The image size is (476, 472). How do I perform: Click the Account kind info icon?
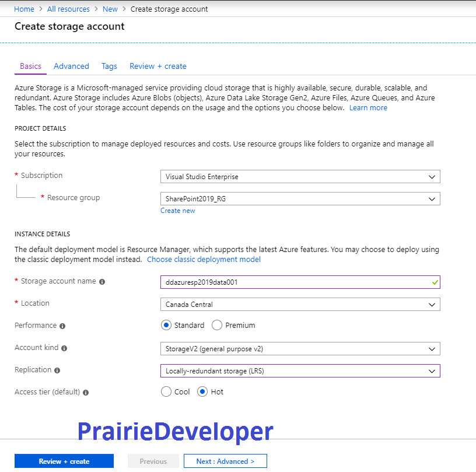[x=64, y=348]
